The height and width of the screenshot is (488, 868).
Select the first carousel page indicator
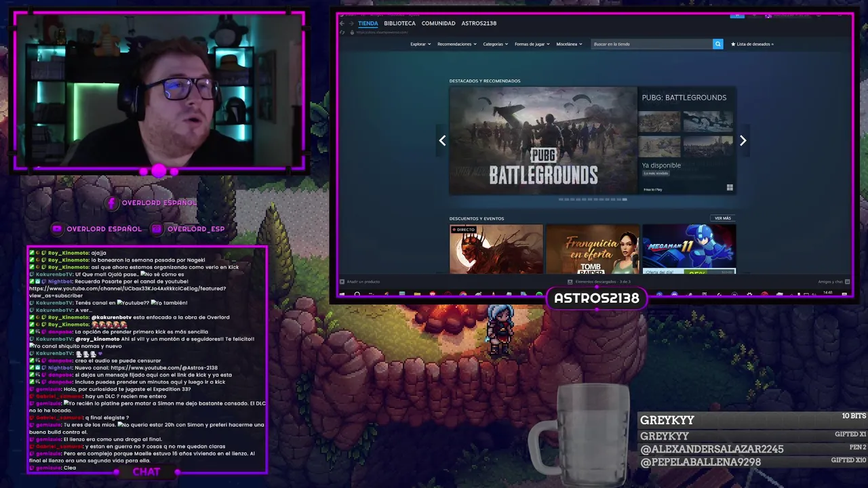coord(561,199)
